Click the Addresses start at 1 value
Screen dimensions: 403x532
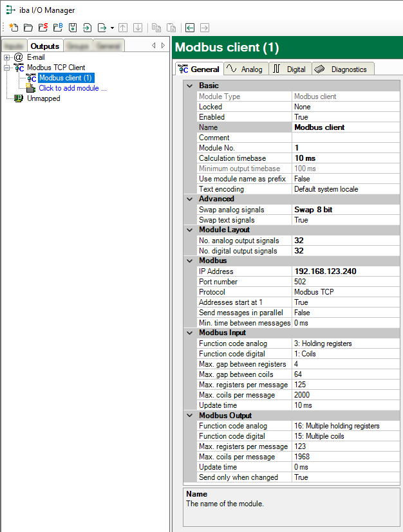coord(346,302)
